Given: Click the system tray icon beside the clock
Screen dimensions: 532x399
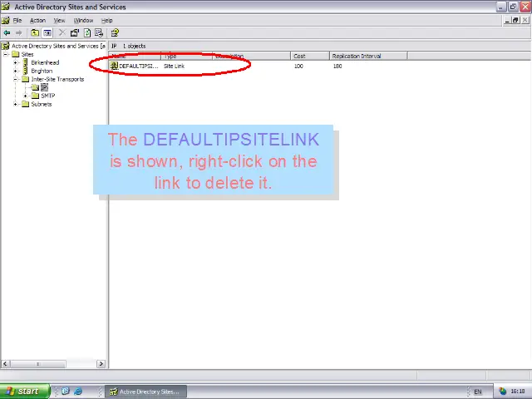Looking at the screenshot, I should pyautogui.click(x=503, y=392).
